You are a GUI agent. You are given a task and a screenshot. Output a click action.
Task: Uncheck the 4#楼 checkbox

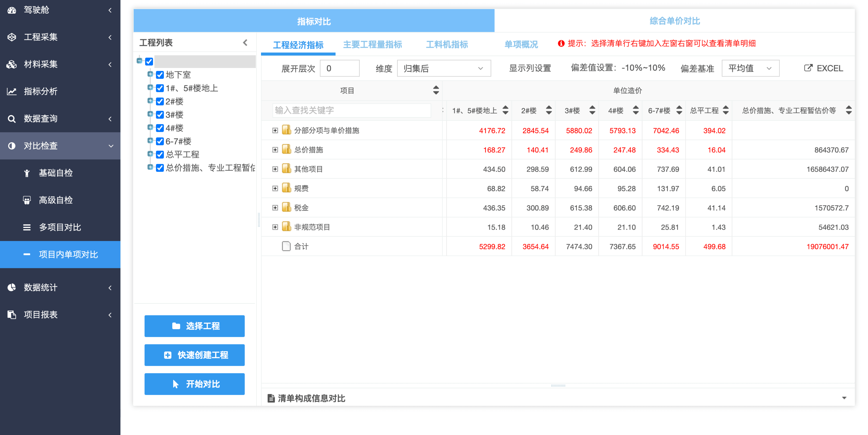point(160,128)
